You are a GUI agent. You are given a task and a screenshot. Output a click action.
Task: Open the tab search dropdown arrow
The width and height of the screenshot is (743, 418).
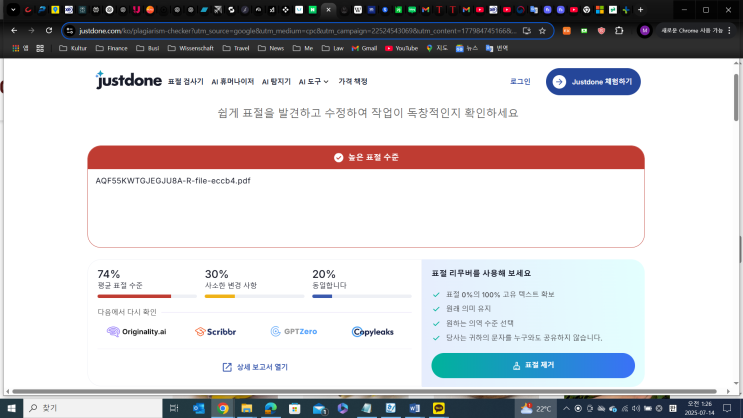click(13, 9)
